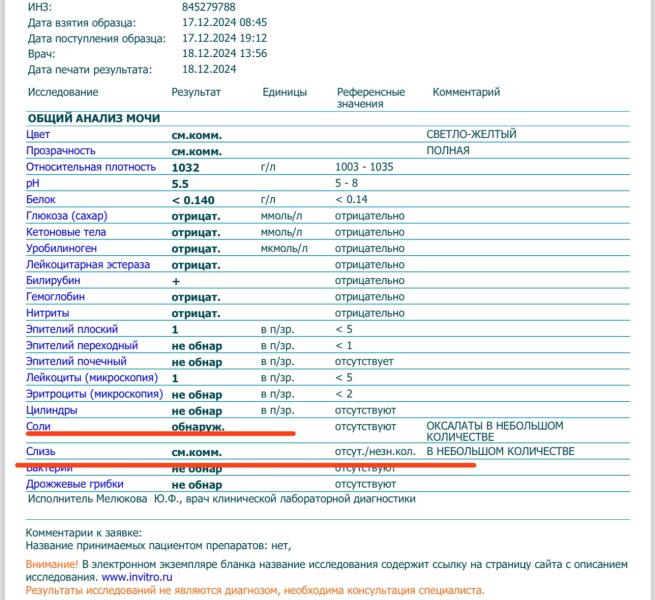Viewport: 655px width, 600px height.
Task: Click Лейкоцитарная эстераза link
Action: point(88,265)
